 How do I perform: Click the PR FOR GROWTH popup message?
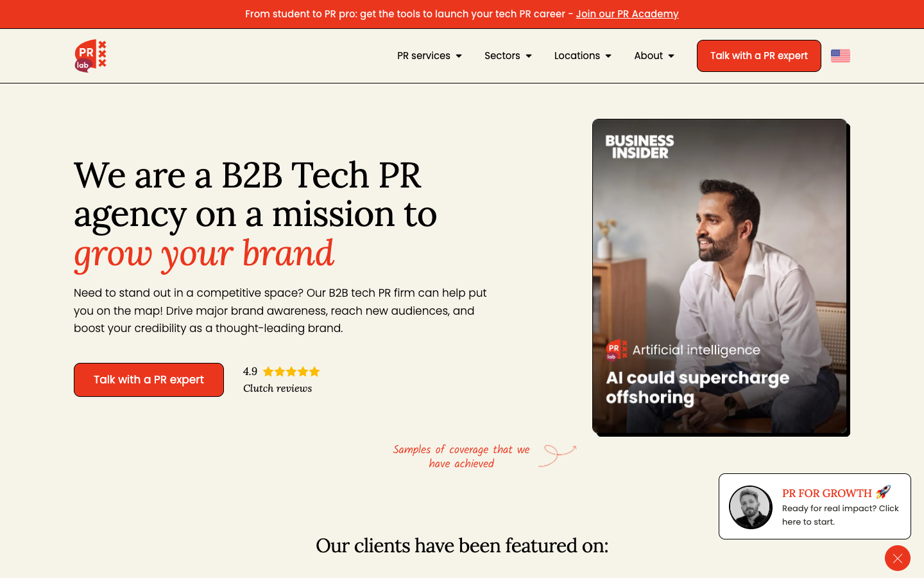point(814,507)
